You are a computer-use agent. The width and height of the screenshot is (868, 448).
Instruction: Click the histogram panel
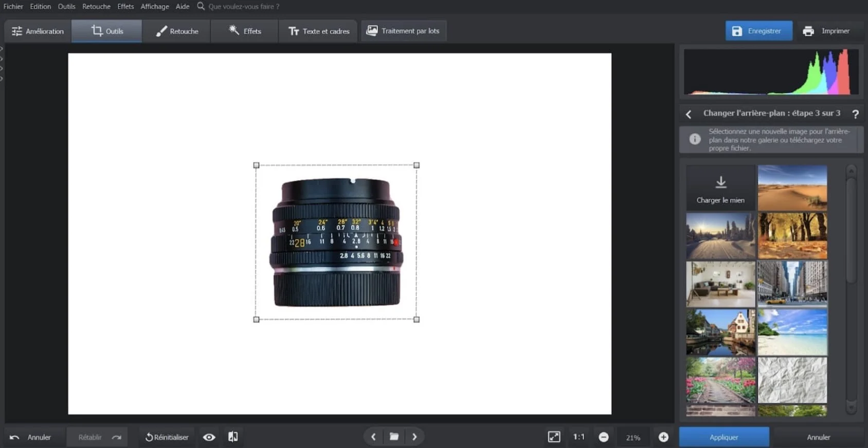pyautogui.click(x=771, y=72)
